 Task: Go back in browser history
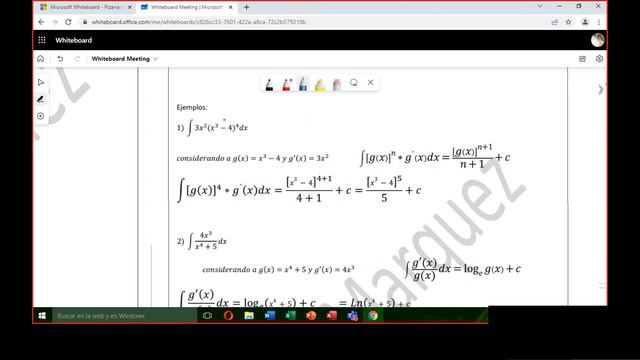click(41, 22)
